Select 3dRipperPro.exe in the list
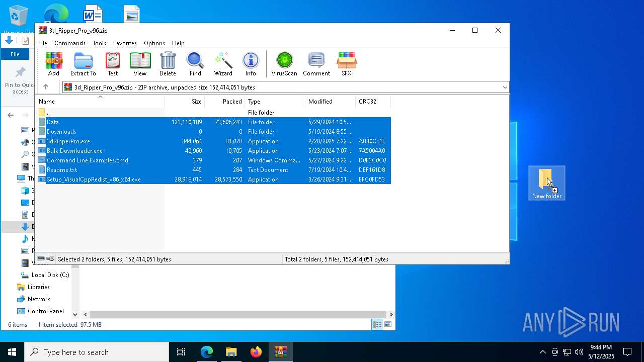This screenshot has height=362, width=644. 214,141
